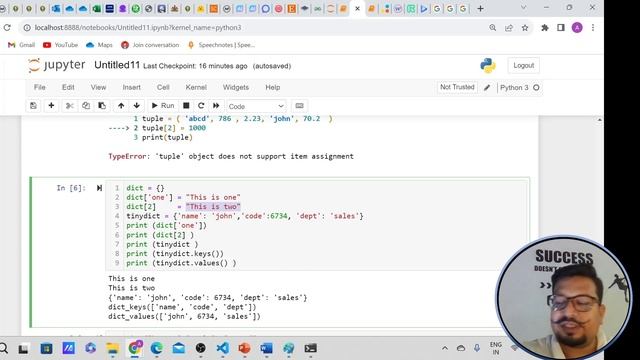
Task: Click the browser address bar URL
Action: click(x=138, y=28)
